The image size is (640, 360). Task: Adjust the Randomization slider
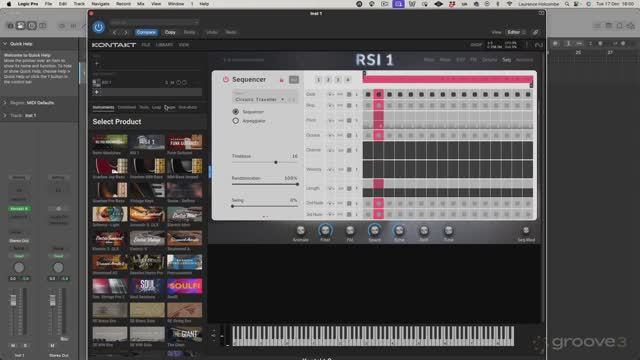coord(265,184)
